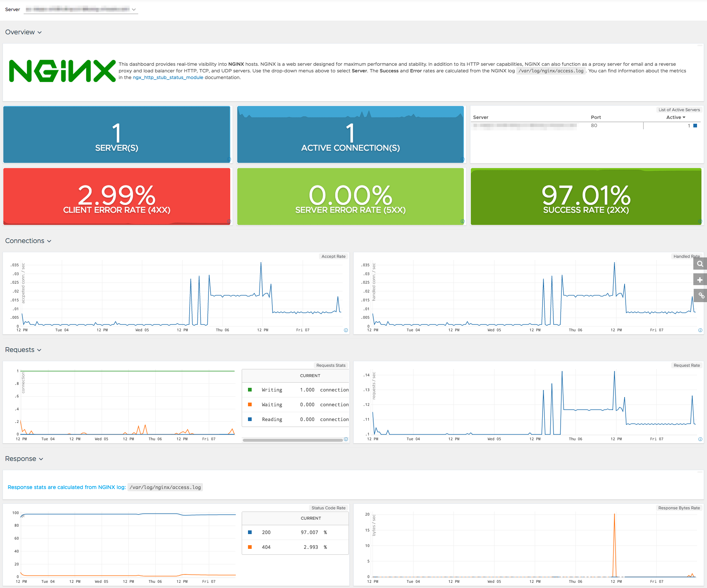
Task: Click the Requests Stats horizontal scrollbar
Action: (x=293, y=440)
